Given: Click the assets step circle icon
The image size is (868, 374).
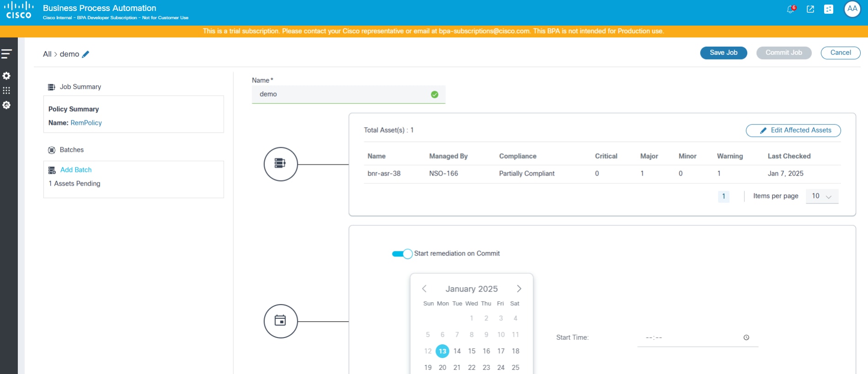Looking at the screenshot, I should pyautogui.click(x=281, y=164).
